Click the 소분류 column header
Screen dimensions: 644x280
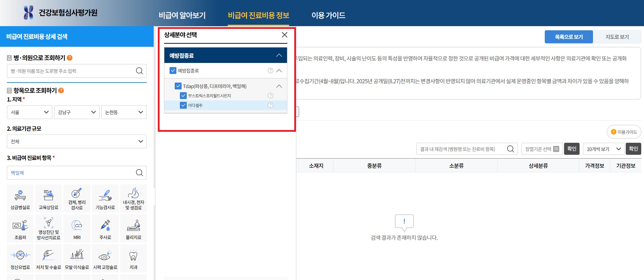(x=456, y=166)
